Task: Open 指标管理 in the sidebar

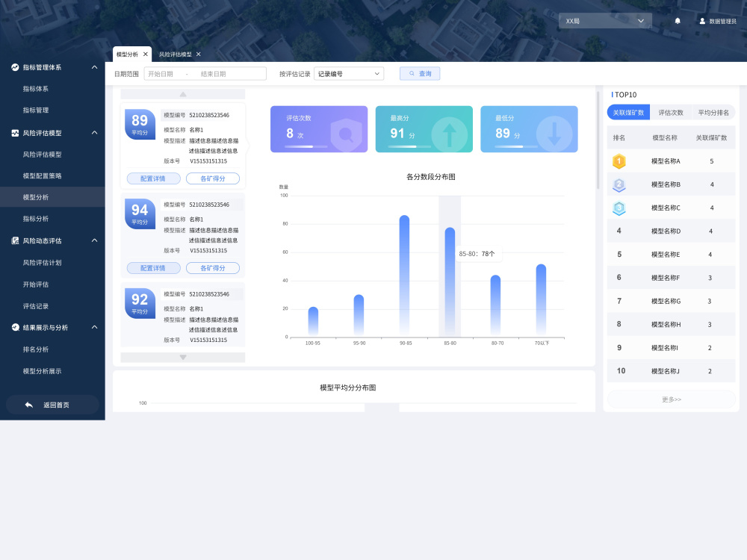Action: (x=36, y=110)
